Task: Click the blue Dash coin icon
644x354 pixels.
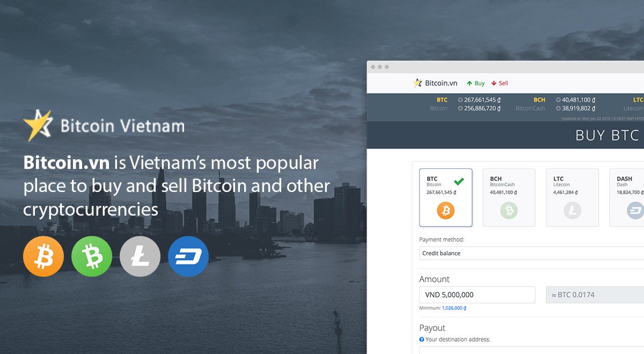Action: coord(188,256)
